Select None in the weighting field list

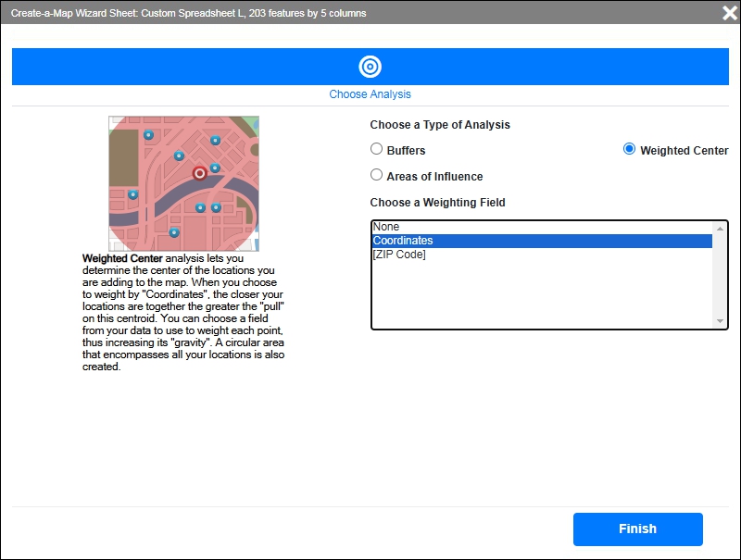tap(386, 227)
